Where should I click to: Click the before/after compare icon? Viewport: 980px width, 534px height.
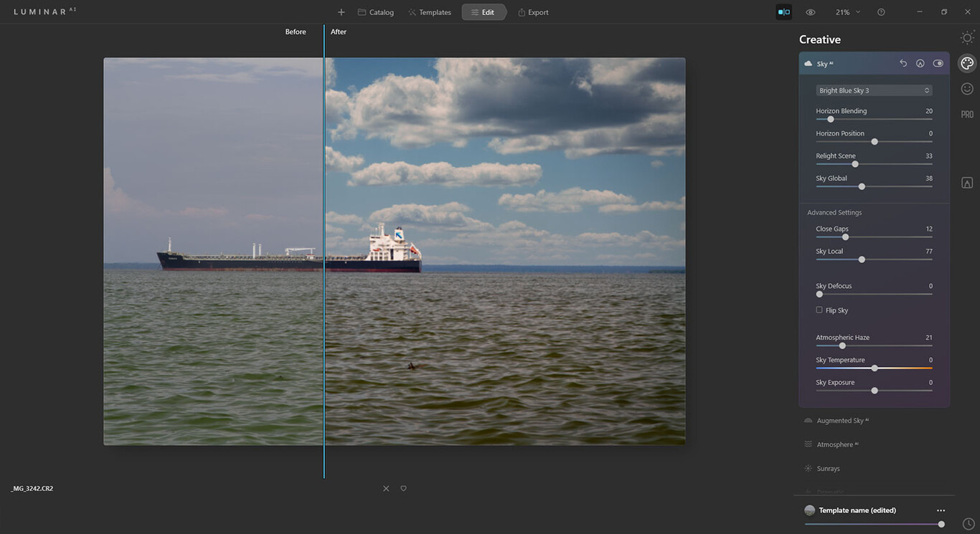pos(783,11)
